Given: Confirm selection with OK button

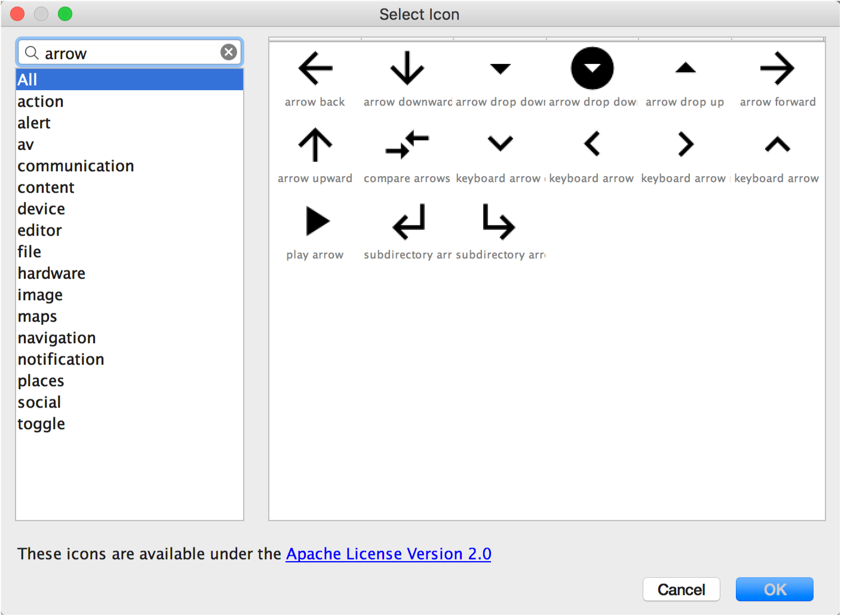Looking at the screenshot, I should (775, 590).
